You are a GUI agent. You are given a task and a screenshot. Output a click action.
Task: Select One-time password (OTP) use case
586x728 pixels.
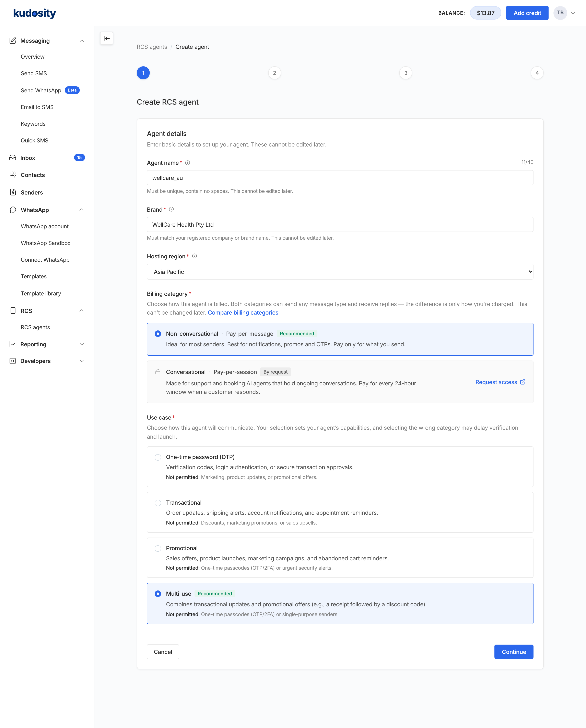[158, 457]
